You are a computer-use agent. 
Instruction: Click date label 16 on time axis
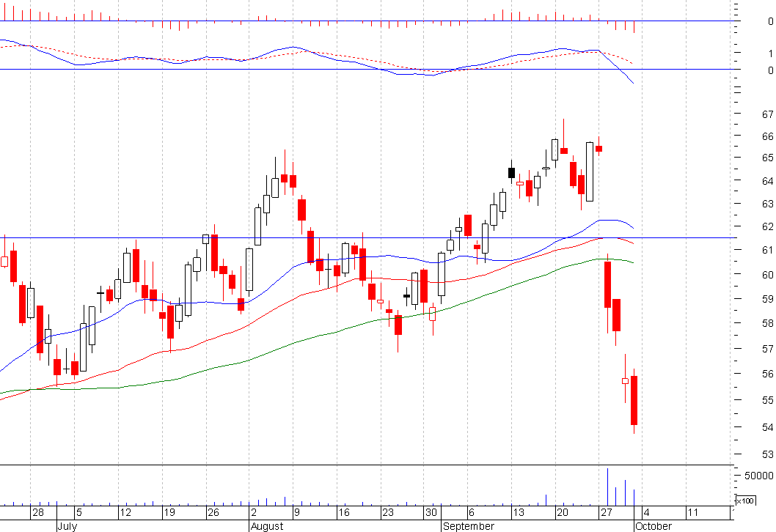tap(343, 512)
